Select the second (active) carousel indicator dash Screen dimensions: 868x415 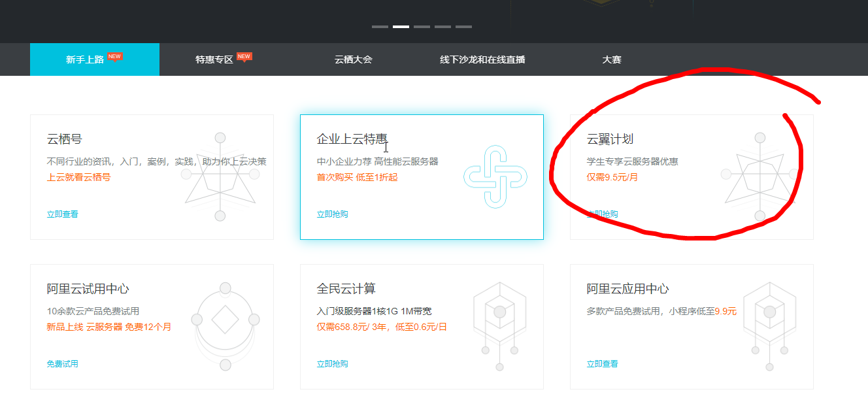pos(401,27)
